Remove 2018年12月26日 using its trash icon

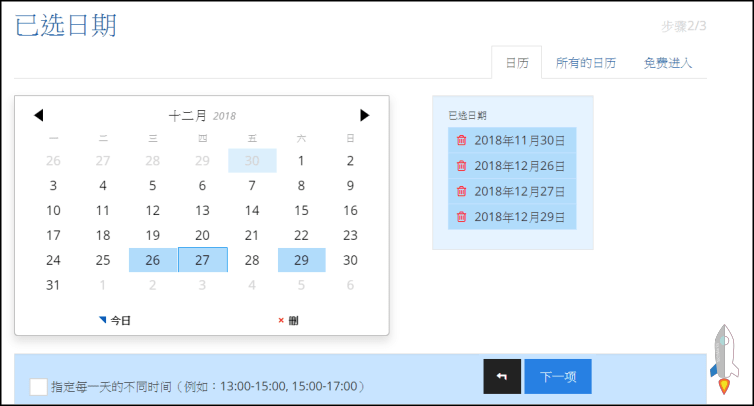(461, 166)
